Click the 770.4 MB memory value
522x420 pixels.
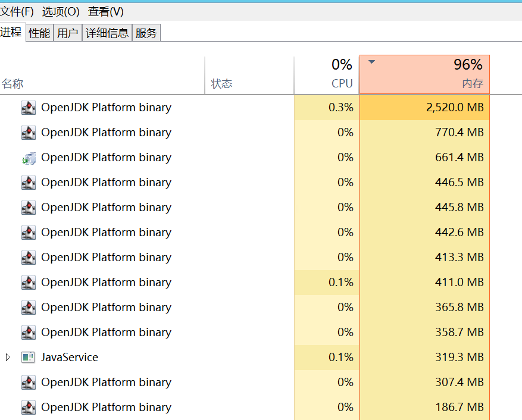tap(460, 133)
